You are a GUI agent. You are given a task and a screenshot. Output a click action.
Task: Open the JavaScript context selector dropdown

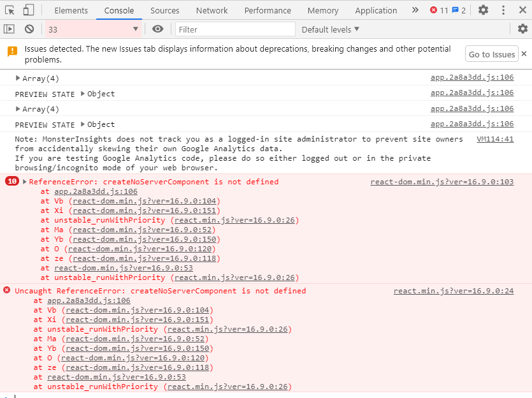[x=93, y=29]
